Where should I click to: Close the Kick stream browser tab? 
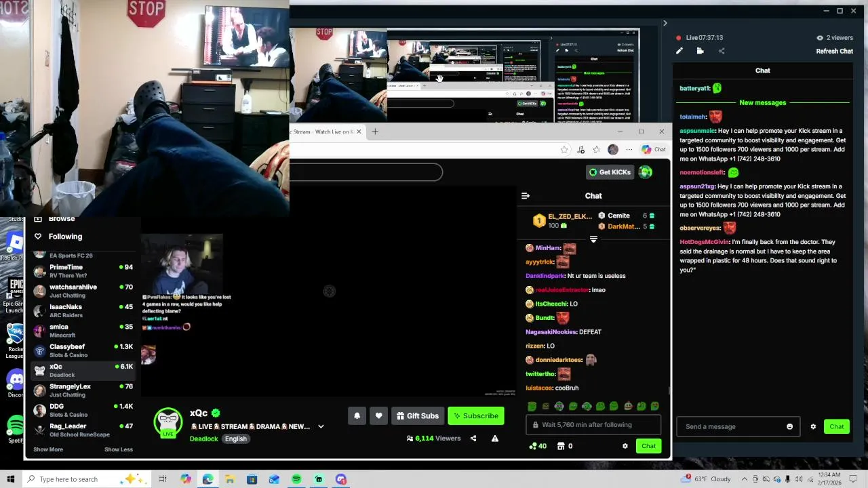tap(359, 131)
